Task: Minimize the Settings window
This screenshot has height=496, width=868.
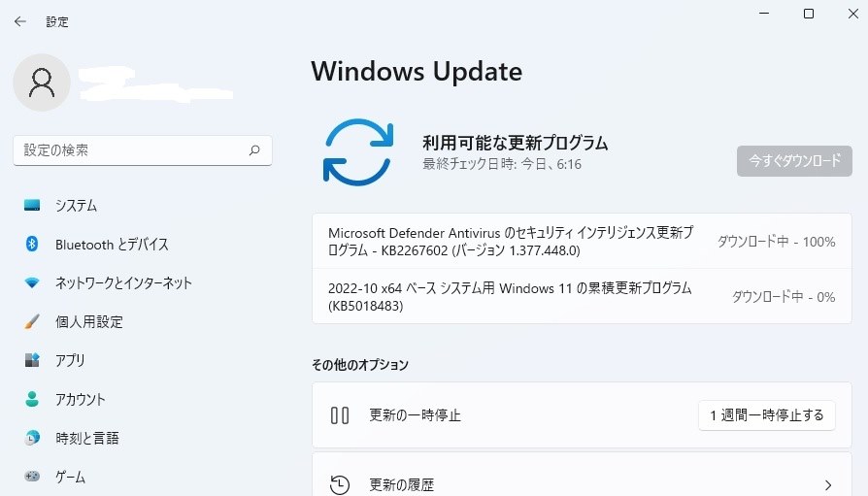Action: point(764,14)
